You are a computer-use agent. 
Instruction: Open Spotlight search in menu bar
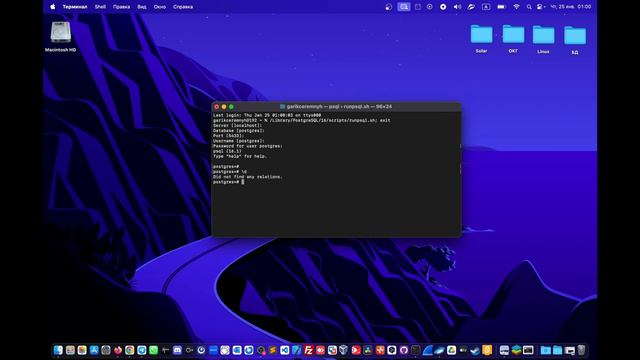529,7
